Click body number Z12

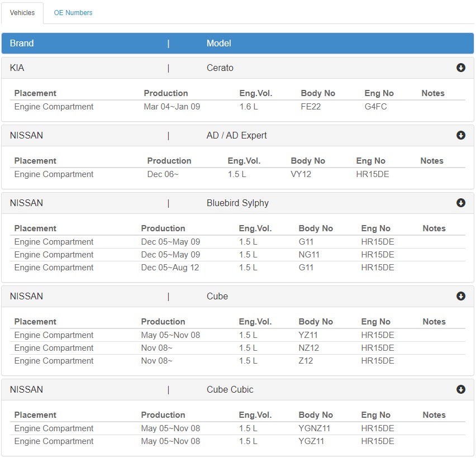click(x=306, y=361)
